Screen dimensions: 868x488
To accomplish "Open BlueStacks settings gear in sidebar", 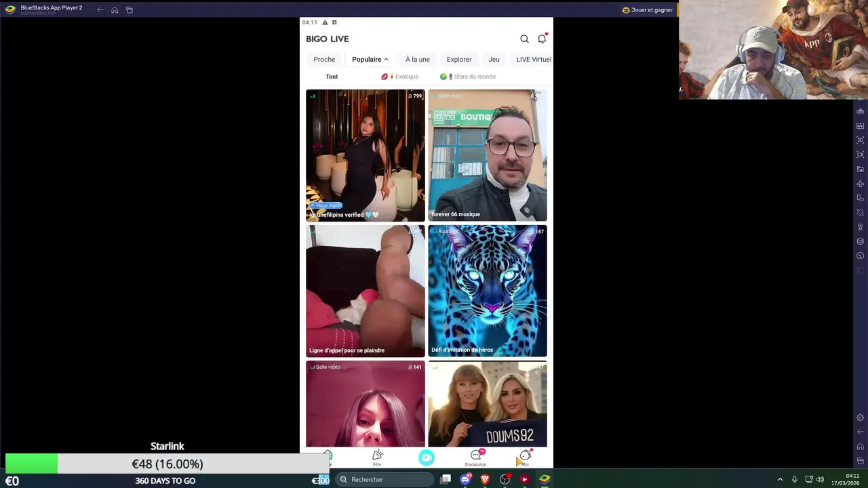I will point(861,418).
